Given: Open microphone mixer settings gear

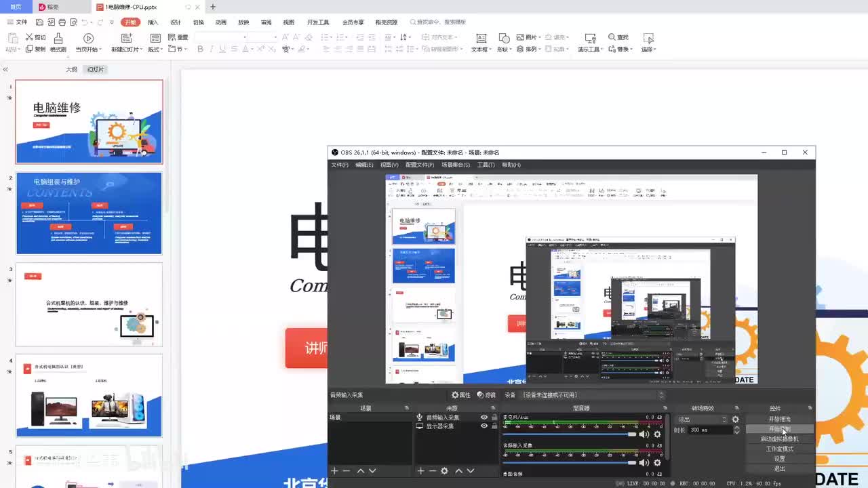Looking at the screenshot, I should click(657, 434).
